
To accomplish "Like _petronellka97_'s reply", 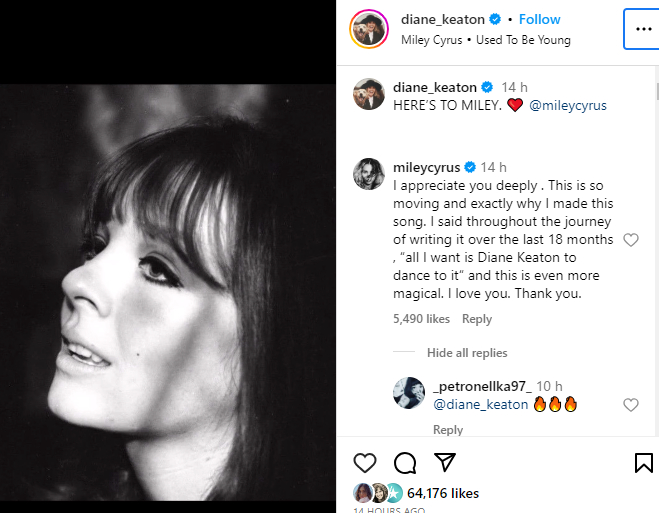I will click(631, 405).
